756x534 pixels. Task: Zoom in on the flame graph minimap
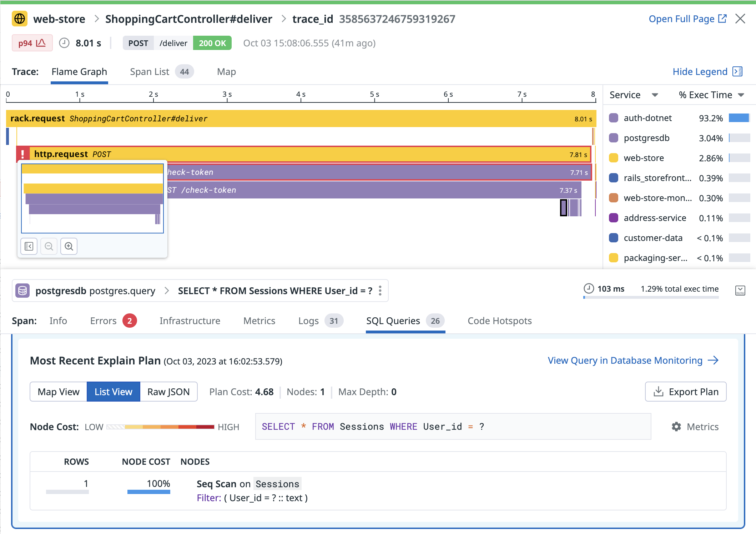(x=69, y=246)
